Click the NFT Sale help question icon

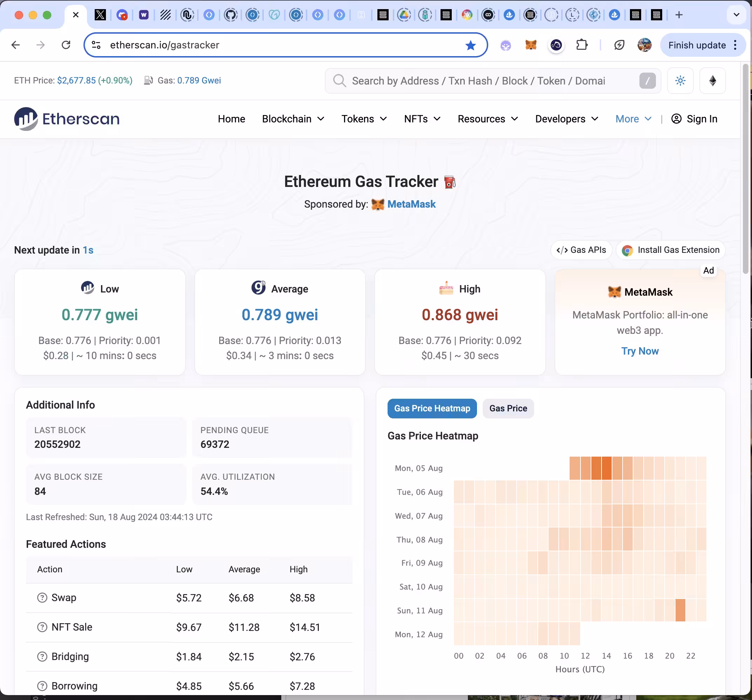tap(42, 627)
